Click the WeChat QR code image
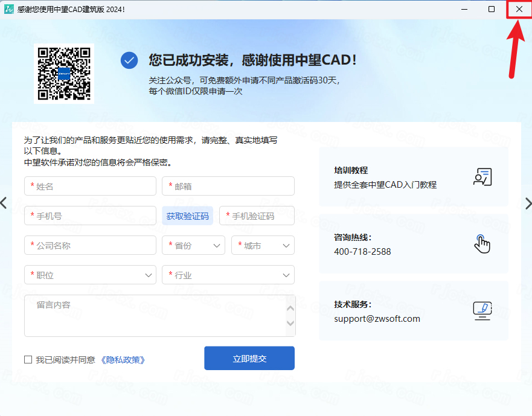The image size is (532, 416). point(64,73)
